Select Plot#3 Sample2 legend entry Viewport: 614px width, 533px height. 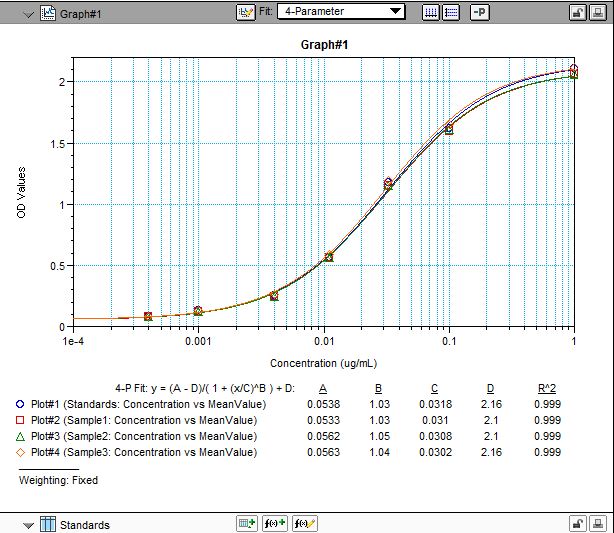[x=144, y=436]
